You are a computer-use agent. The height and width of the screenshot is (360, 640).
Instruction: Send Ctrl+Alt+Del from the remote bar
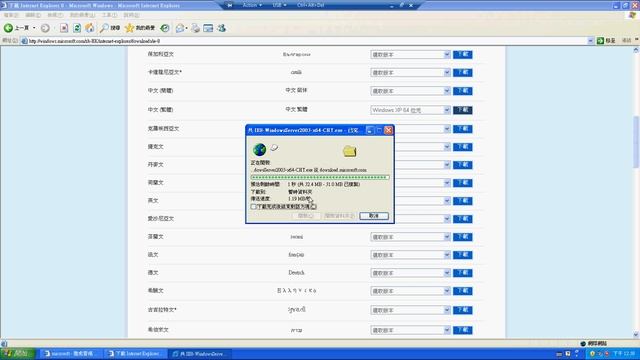coord(310,5)
